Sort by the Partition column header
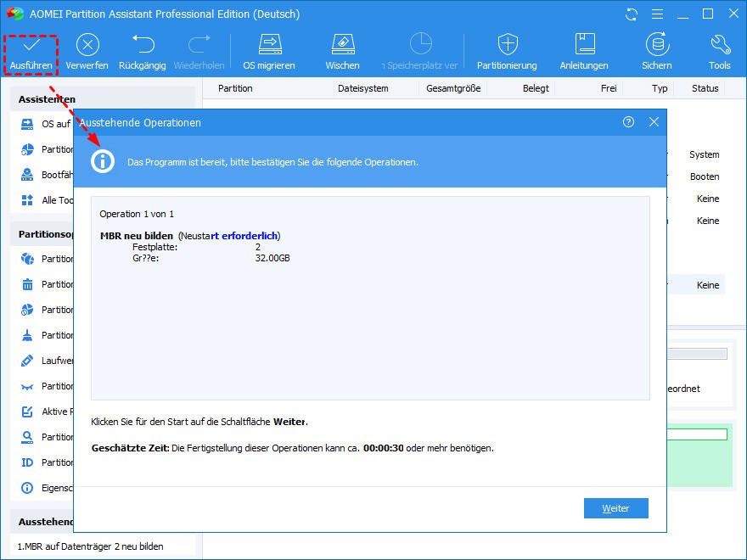This screenshot has height=560, width=747. [x=235, y=88]
